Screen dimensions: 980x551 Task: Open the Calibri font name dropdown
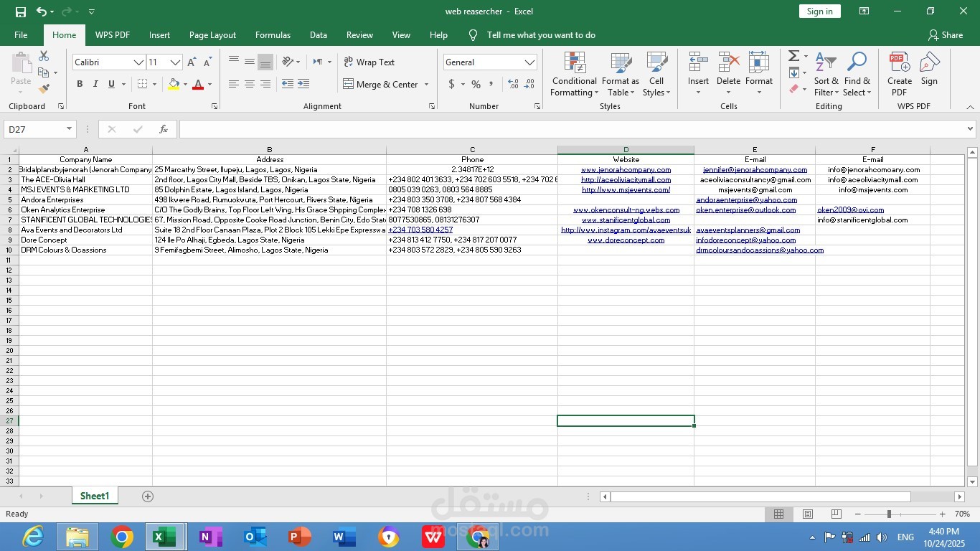138,62
